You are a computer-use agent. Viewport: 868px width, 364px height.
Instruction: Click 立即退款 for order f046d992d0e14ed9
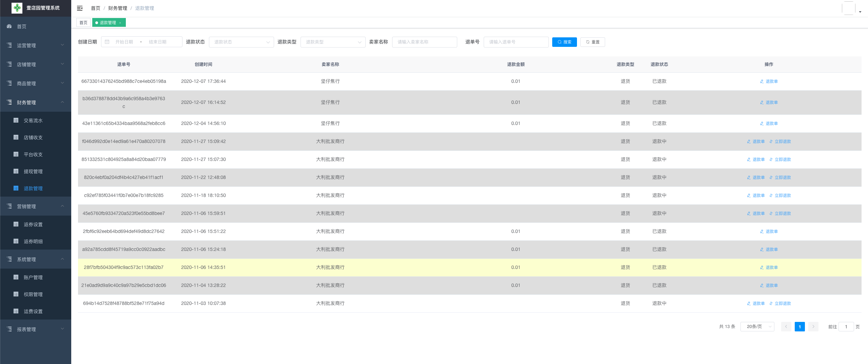click(x=780, y=142)
